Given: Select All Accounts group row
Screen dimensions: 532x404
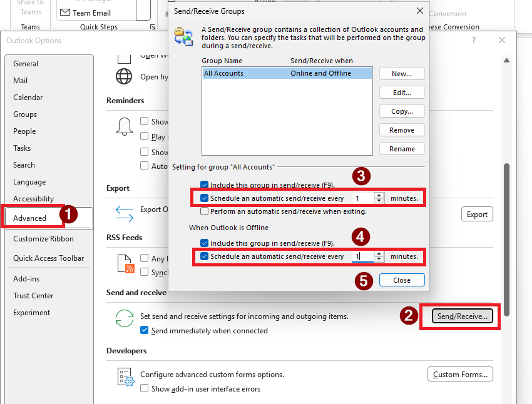Looking at the screenshot, I should [287, 73].
